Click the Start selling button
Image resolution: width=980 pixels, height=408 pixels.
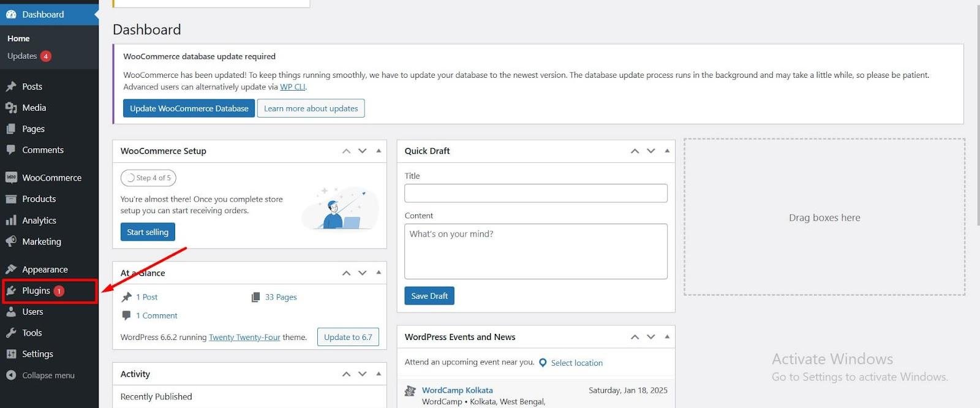148,232
